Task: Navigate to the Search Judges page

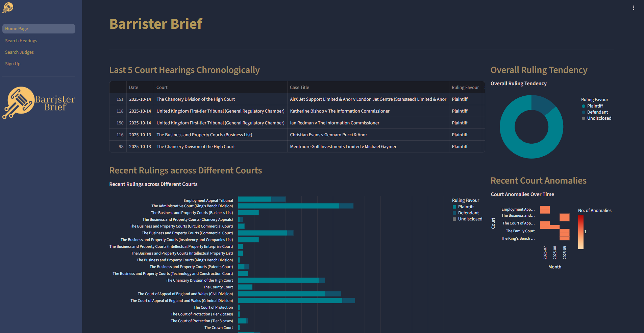Action: 19,52
